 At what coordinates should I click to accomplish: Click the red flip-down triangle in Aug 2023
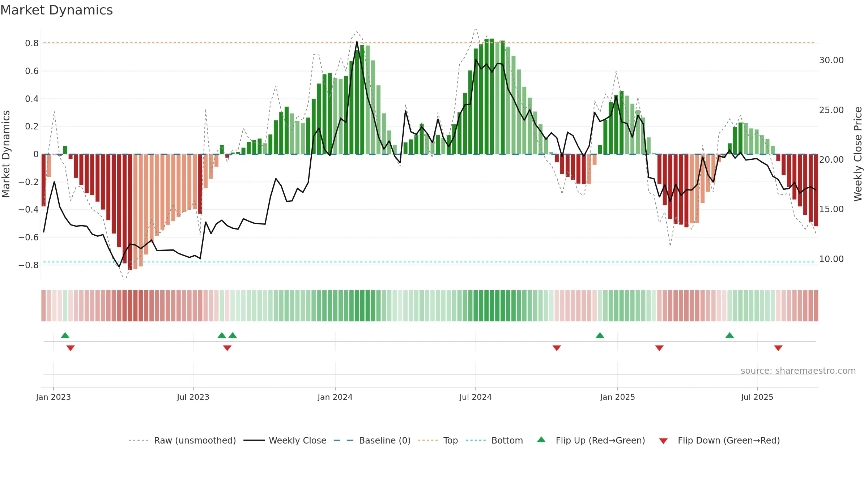click(227, 348)
